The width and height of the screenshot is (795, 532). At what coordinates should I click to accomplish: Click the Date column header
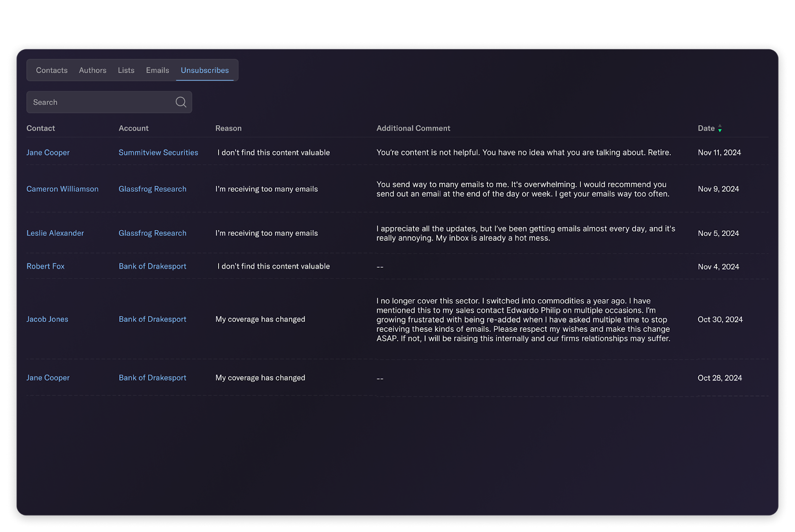[706, 128]
